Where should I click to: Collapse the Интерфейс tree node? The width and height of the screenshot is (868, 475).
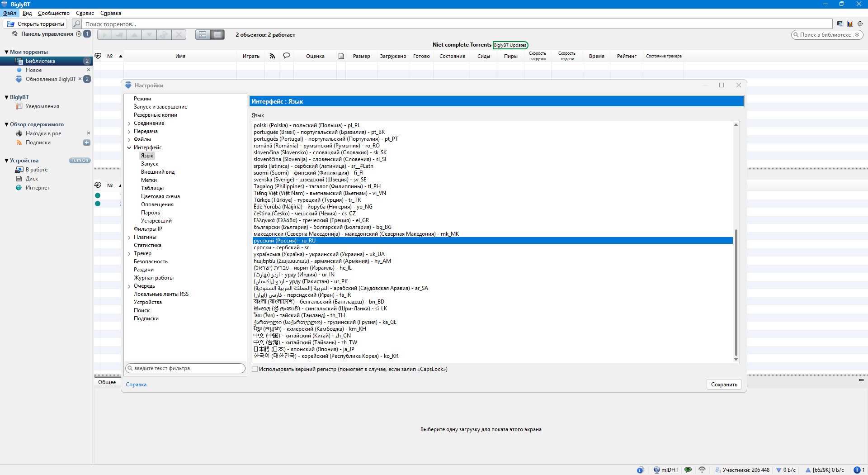pos(129,148)
